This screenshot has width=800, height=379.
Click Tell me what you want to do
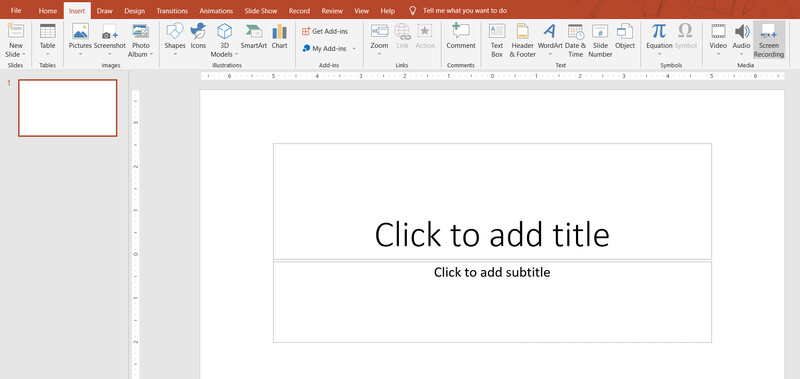[465, 11]
